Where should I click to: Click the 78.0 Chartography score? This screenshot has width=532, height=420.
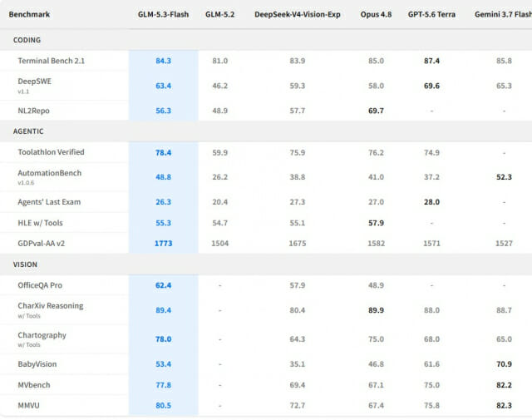[x=163, y=339]
